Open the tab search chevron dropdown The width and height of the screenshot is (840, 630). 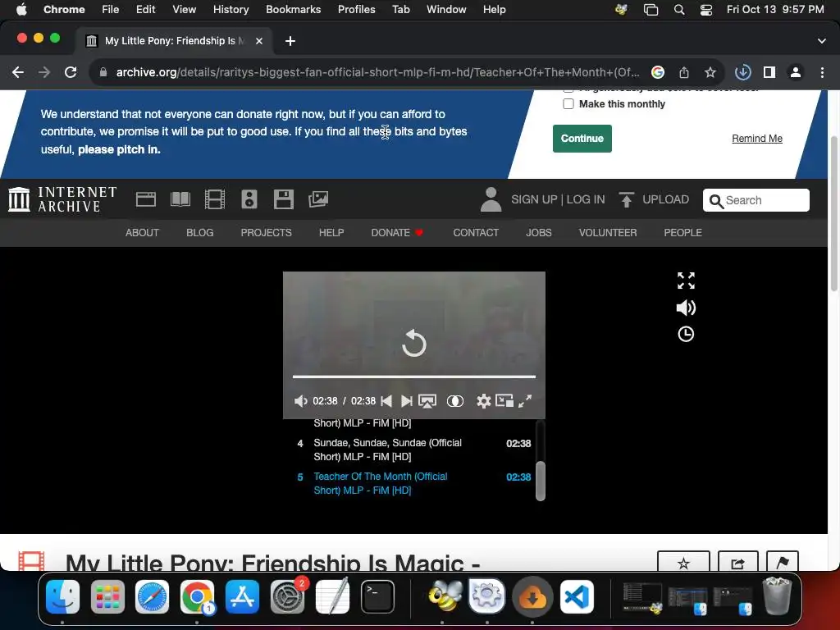tap(821, 41)
